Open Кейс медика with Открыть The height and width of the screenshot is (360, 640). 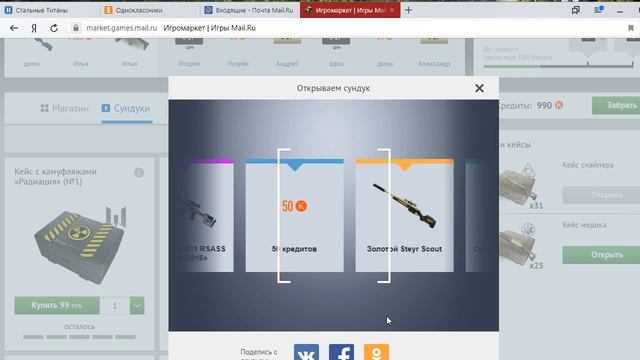coord(601,255)
